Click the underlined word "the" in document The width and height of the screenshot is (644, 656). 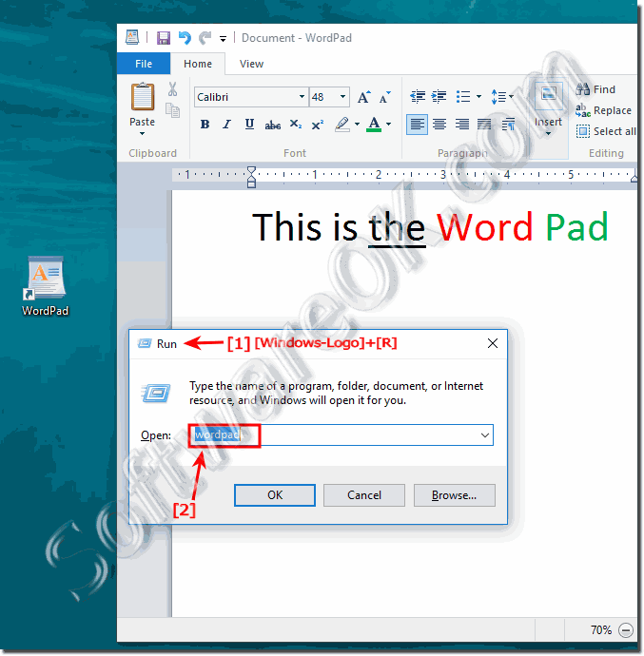click(x=397, y=228)
